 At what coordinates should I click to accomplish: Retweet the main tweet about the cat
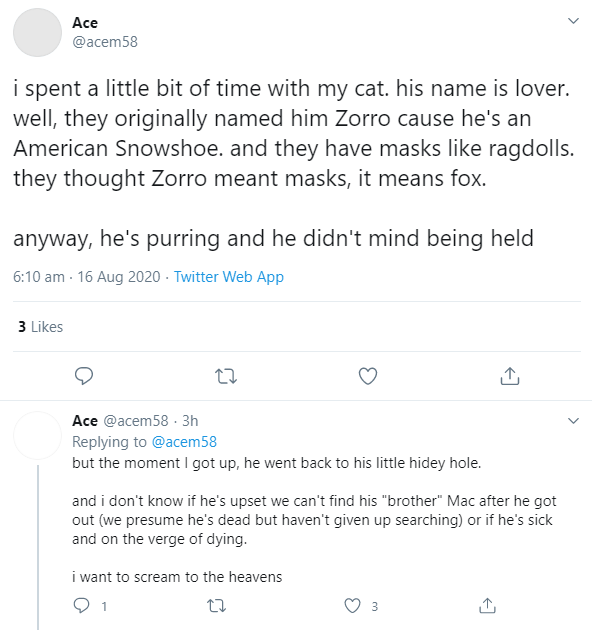(x=226, y=376)
